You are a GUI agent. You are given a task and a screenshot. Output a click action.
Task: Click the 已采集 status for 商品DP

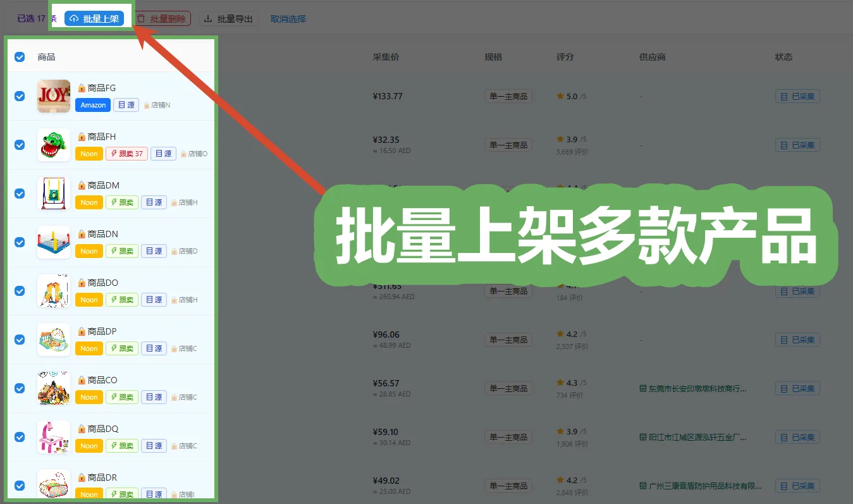(x=797, y=340)
